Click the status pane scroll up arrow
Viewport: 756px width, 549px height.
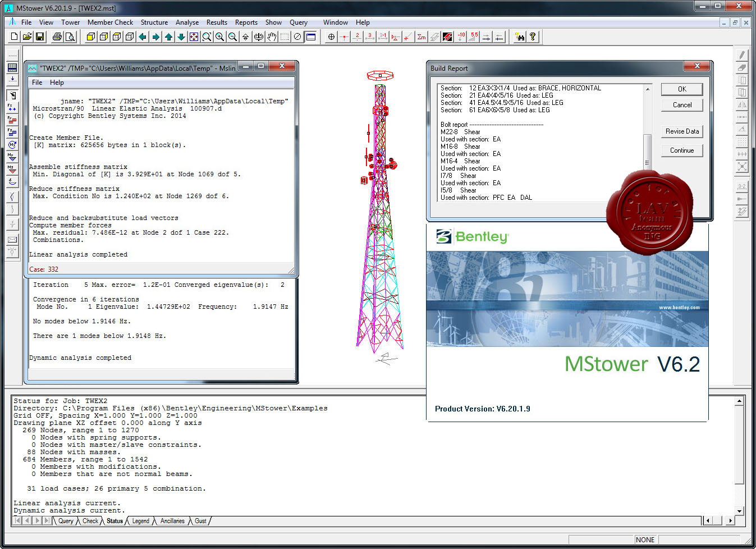point(740,401)
